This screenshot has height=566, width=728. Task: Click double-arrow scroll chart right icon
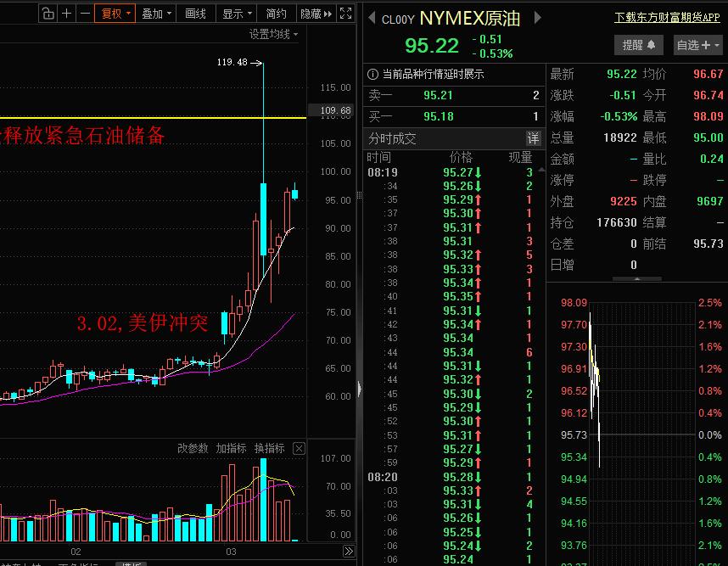point(349,551)
